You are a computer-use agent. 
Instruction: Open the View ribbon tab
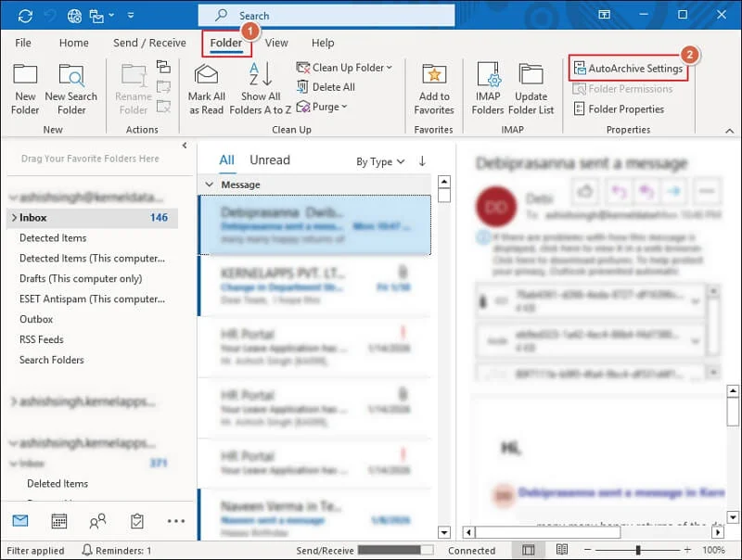(x=276, y=43)
